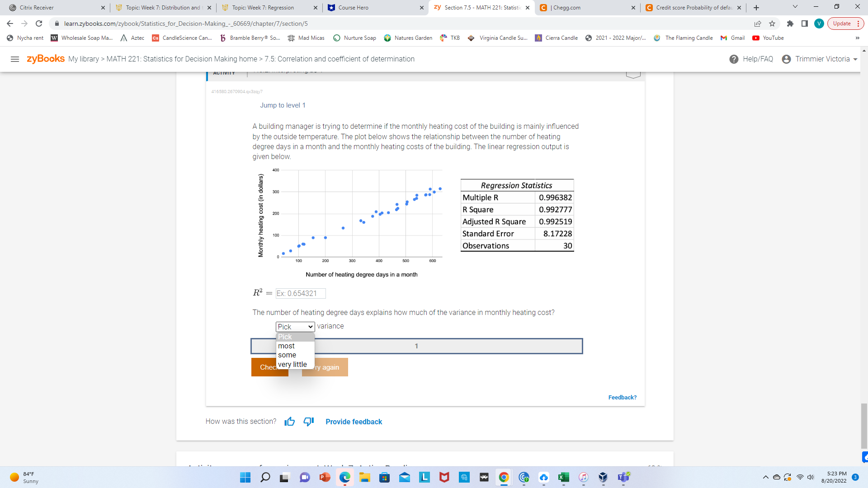Image resolution: width=868 pixels, height=488 pixels.
Task: Click the R squared answer input field
Action: (x=301, y=293)
